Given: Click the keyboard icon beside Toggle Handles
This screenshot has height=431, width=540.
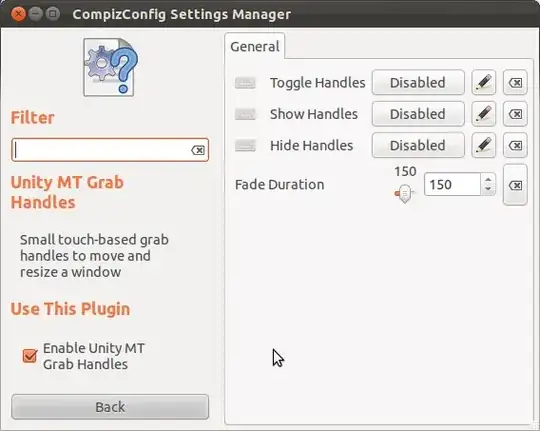Looking at the screenshot, I should [x=245, y=83].
